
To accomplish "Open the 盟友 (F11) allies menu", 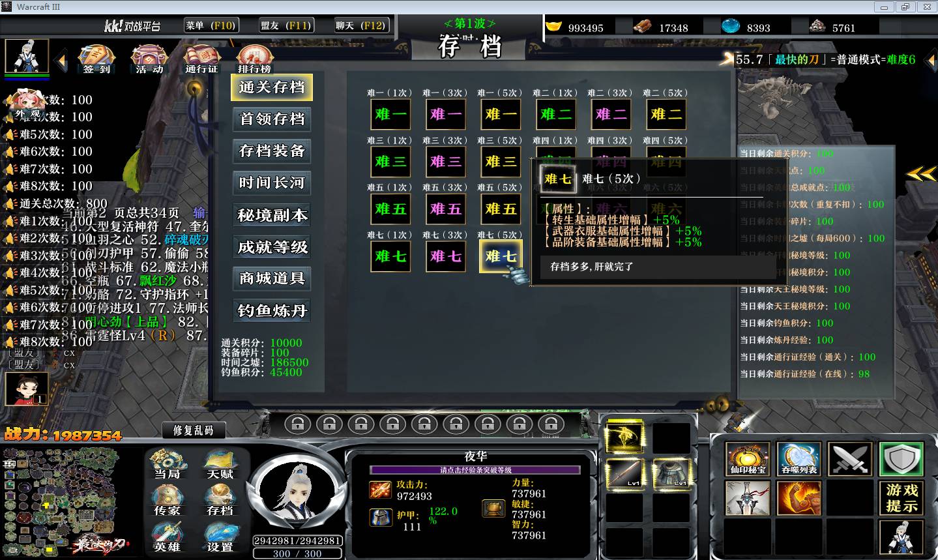I will [x=286, y=25].
